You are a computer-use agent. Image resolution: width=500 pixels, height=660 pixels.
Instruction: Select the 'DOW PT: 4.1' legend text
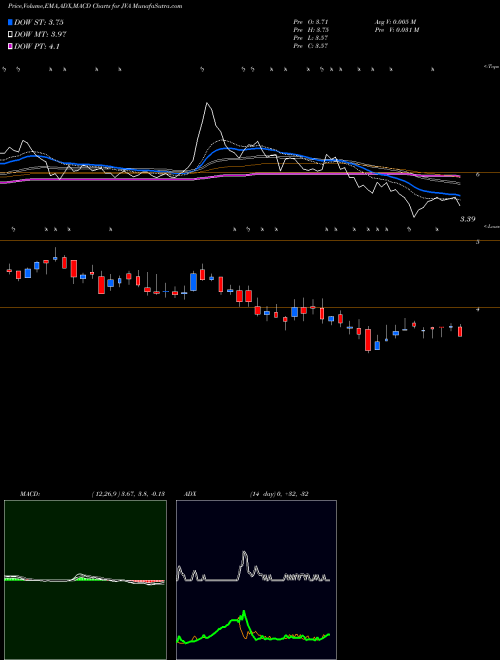point(37,46)
